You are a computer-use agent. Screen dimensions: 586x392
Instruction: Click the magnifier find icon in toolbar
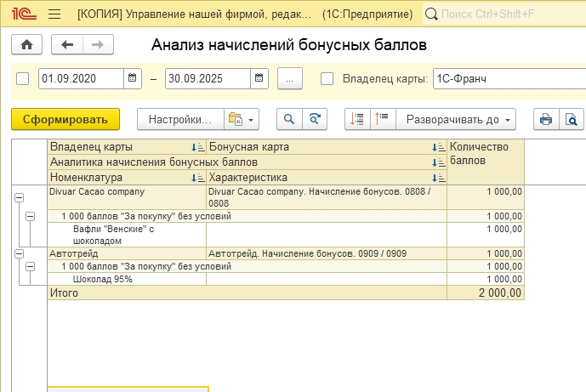[x=289, y=119]
